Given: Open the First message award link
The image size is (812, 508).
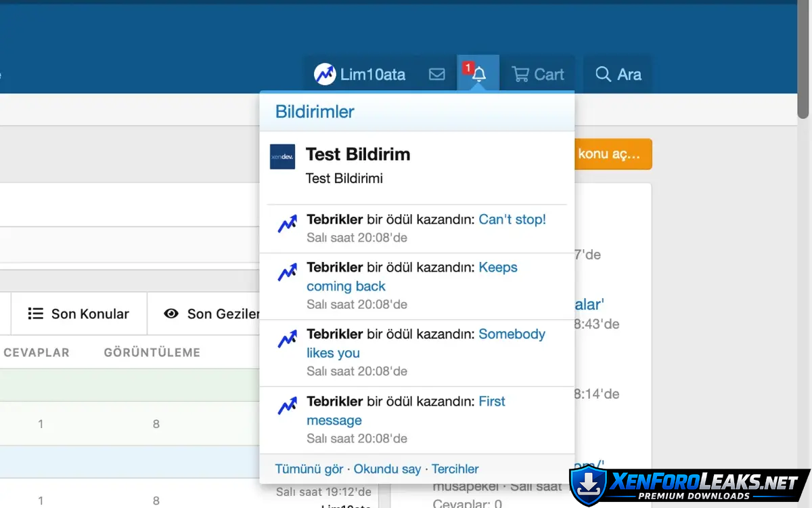Looking at the screenshot, I should click(491, 401).
